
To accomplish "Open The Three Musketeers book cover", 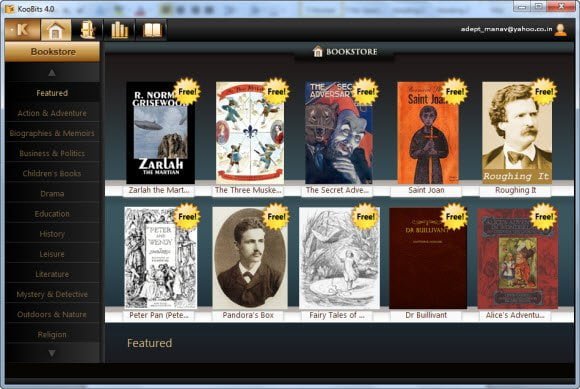I will (x=250, y=133).
